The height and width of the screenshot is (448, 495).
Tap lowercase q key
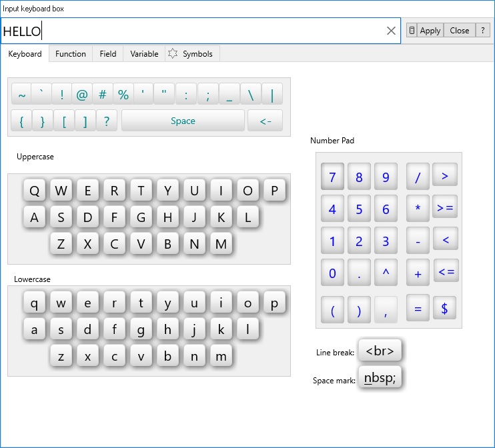coord(35,303)
